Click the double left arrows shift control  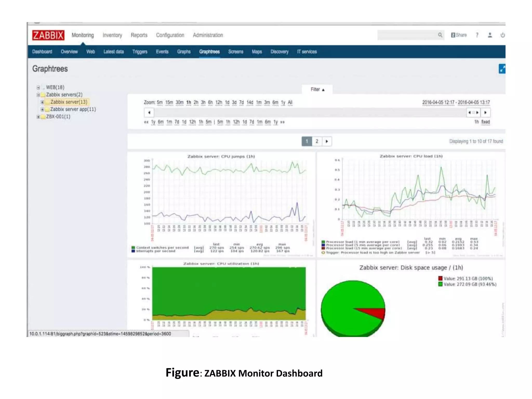pos(146,122)
